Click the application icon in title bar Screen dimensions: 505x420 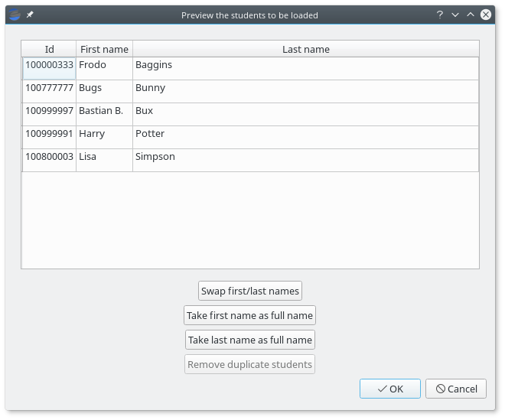(14, 15)
